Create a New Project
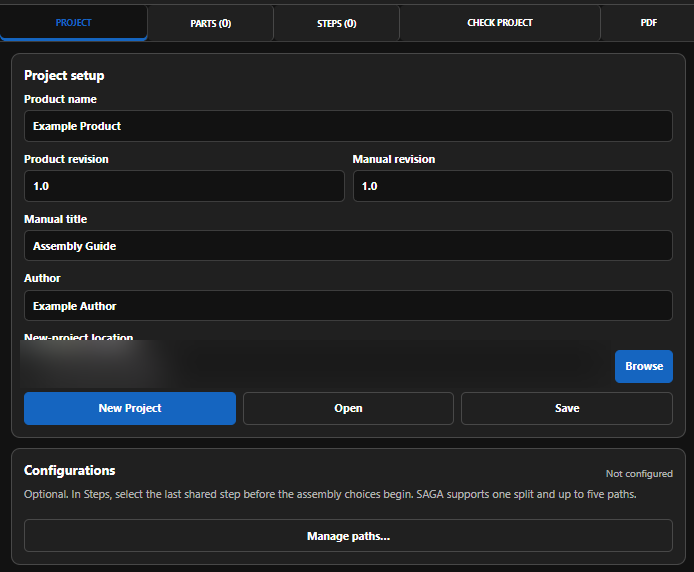The width and height of the screenshot is (694, 572). click(x=130, y=408)
